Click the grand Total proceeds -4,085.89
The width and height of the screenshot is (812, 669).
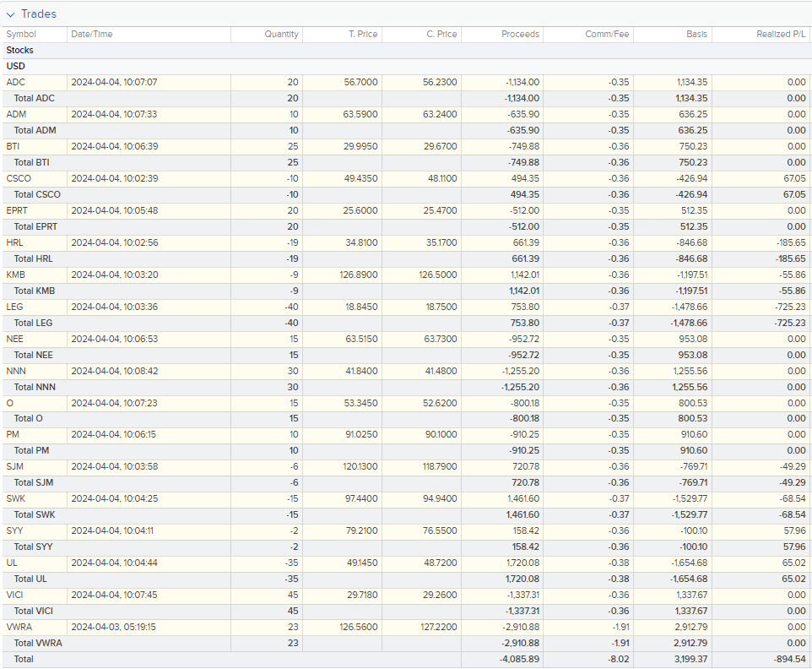click(x=519, y=660)
